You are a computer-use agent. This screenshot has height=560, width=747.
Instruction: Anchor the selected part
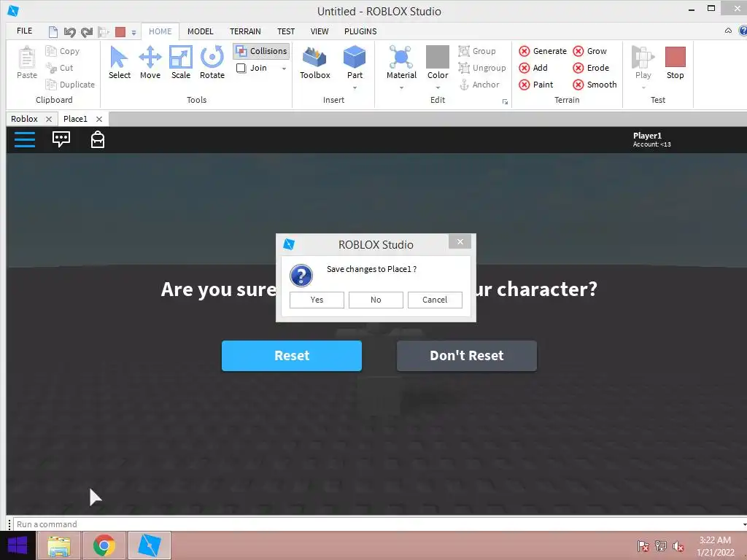click(x=479, y=85)
